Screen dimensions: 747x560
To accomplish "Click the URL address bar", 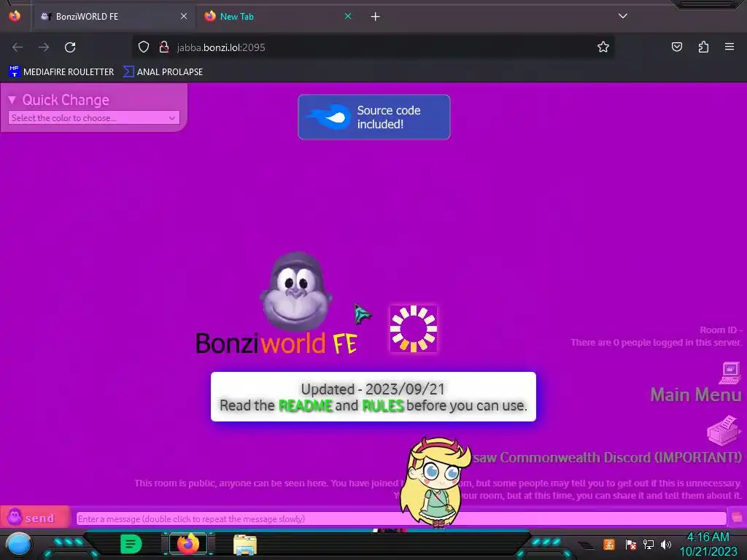I will coord(373,47).
